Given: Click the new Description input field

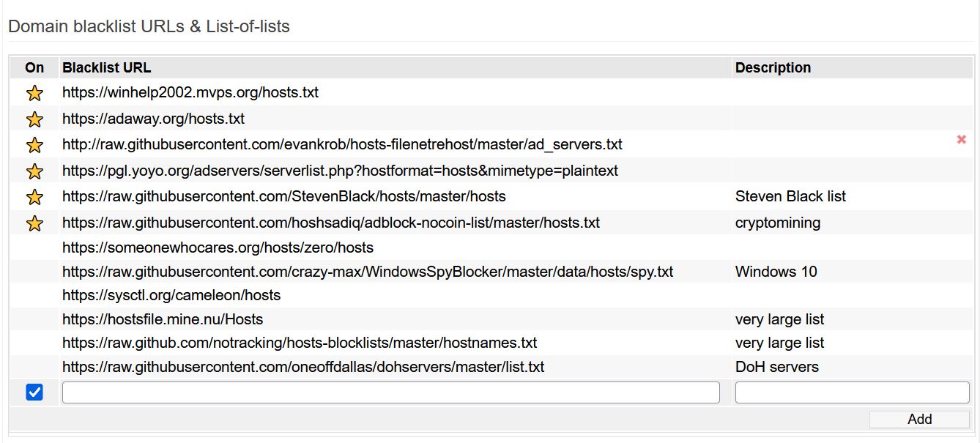Looking at the screenshot, I should [x=851, y=392].
